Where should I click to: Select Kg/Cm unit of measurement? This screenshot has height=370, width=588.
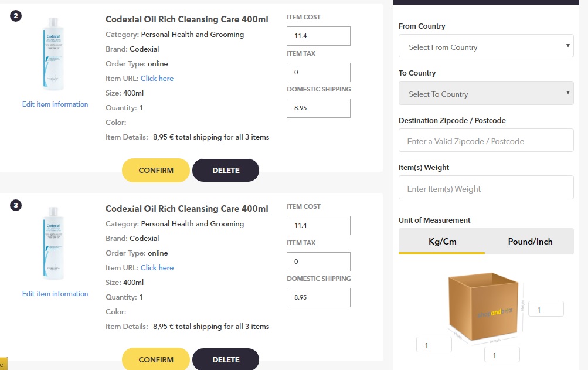[x=442, y=241]
